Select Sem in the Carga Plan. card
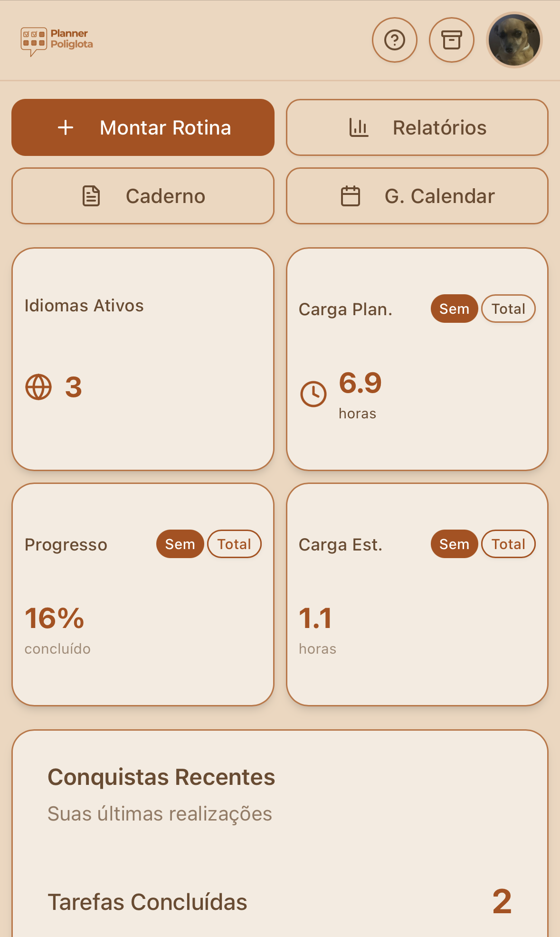 [454, 309]
